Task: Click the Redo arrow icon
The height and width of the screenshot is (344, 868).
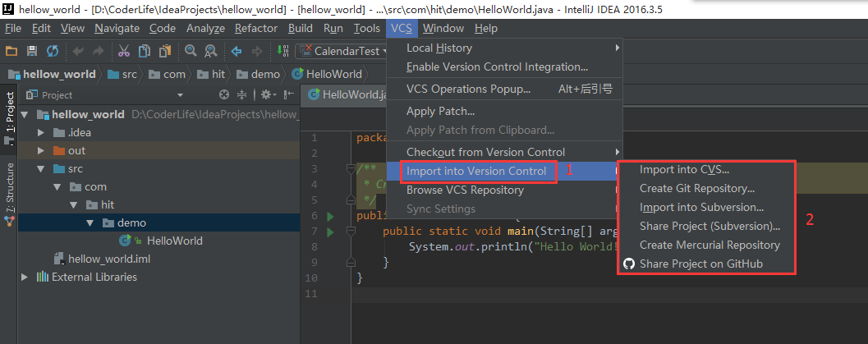Action: (98, 52)
